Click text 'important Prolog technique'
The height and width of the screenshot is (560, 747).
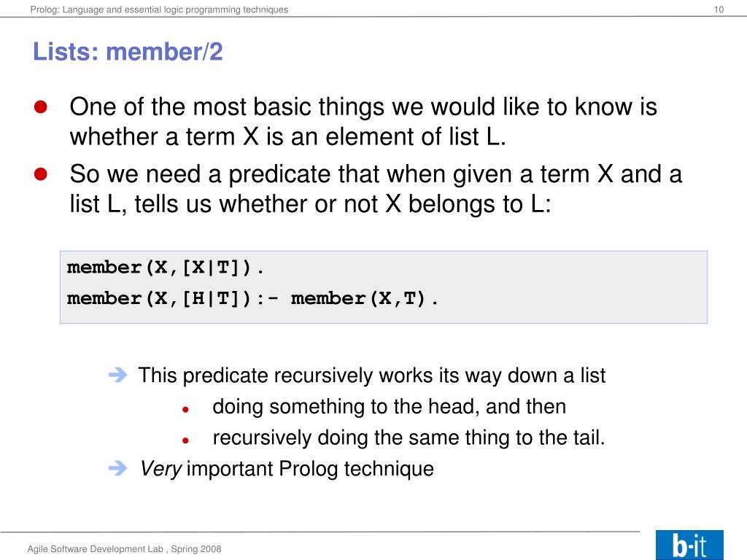(310, 469)
